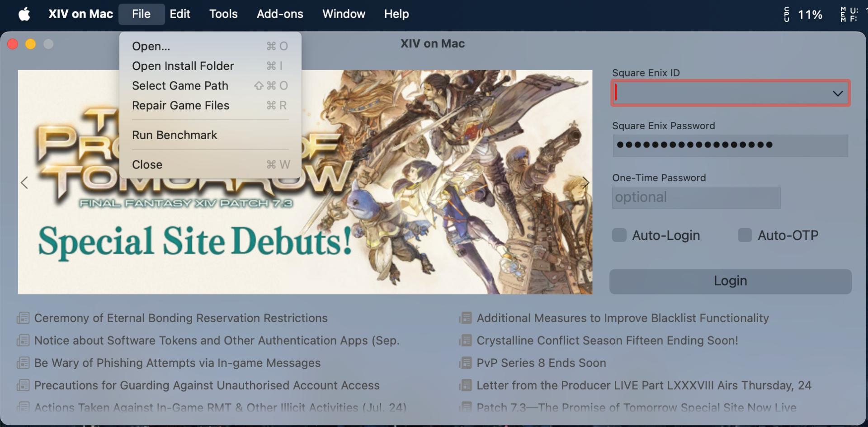Choose Repair Game Files from File menu

[x=180, y=105]
